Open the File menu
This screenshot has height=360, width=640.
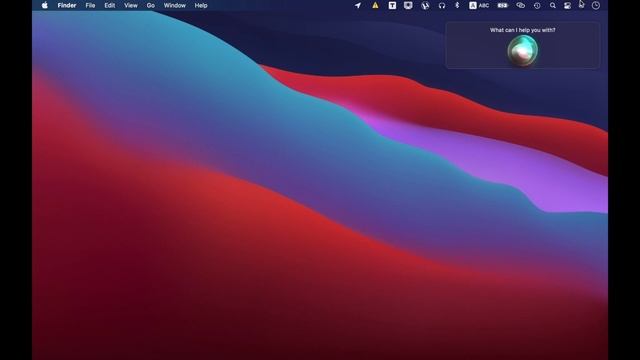(x=90, y=5)
